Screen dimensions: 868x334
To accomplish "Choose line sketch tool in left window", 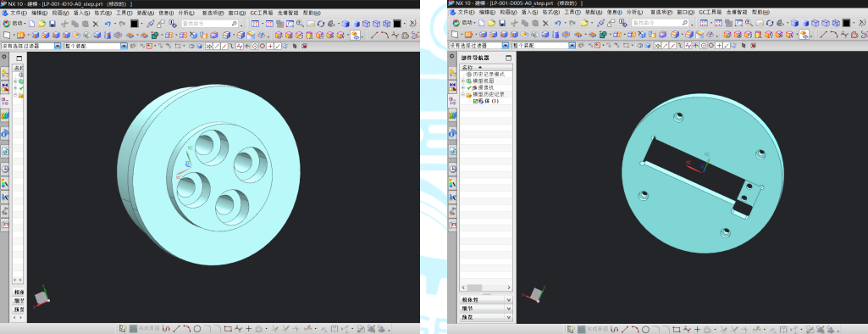I will pyautogui.click(x=177, y=328).
